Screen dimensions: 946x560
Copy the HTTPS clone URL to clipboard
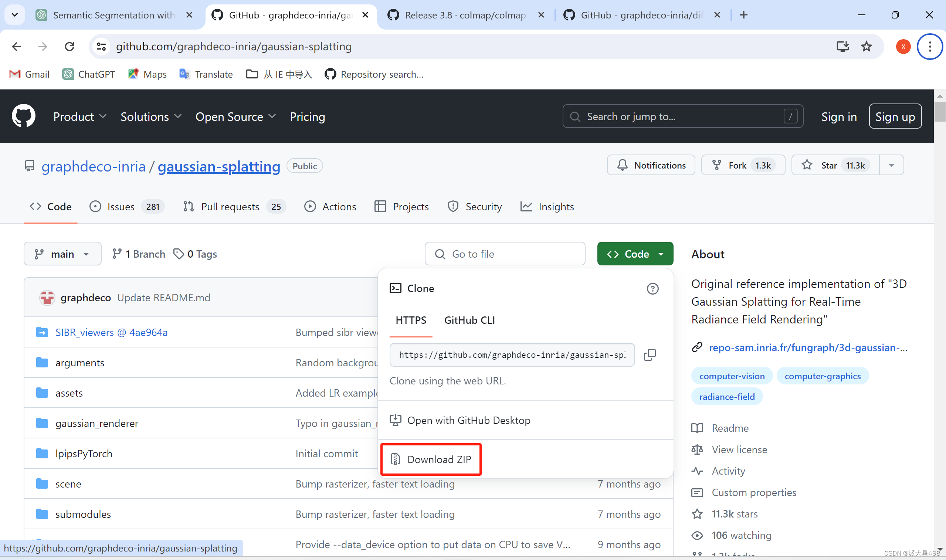(x=650, y=354)
